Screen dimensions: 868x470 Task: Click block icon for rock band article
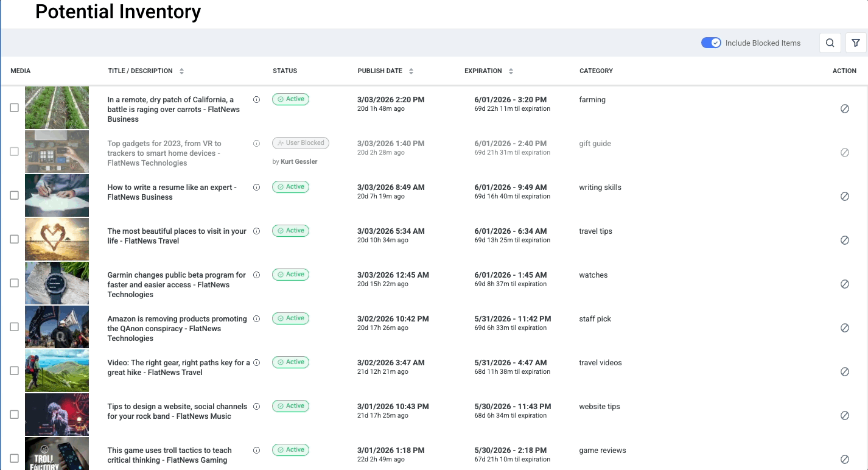click(x=844, y=416)
